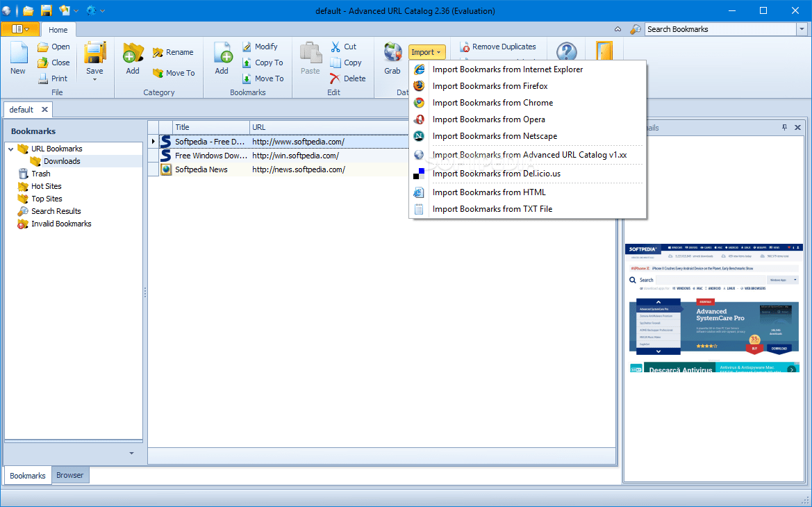Collapse the ribbon using the chevron
This screenshot has height=507, width=812.
[618, 29]
